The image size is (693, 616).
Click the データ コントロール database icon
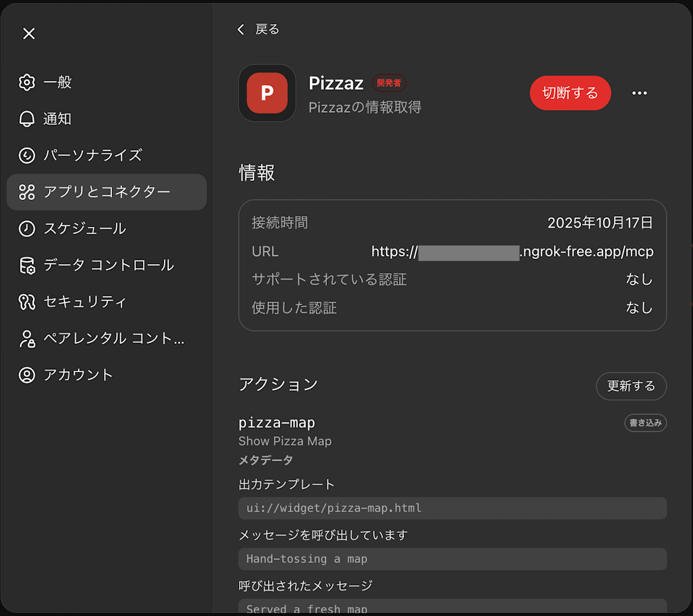(27, 265)
